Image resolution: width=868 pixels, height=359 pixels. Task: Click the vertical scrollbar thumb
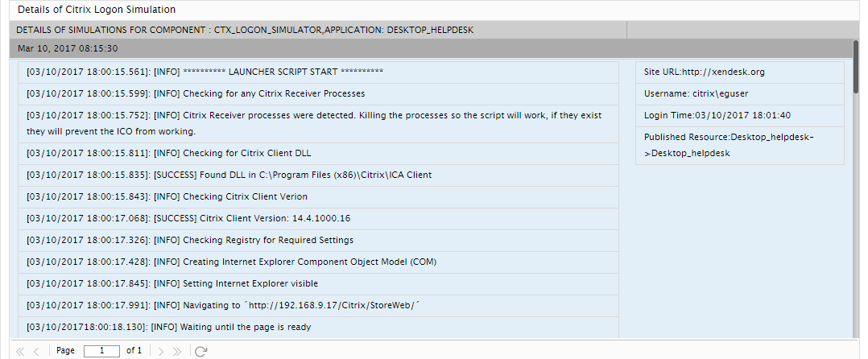pyautogui.click(x=856, y=66)
